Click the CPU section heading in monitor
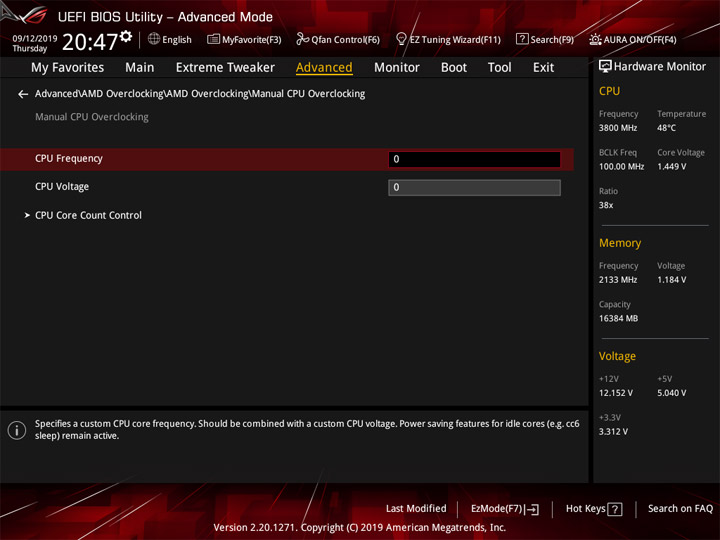 (x=609, y=91)
